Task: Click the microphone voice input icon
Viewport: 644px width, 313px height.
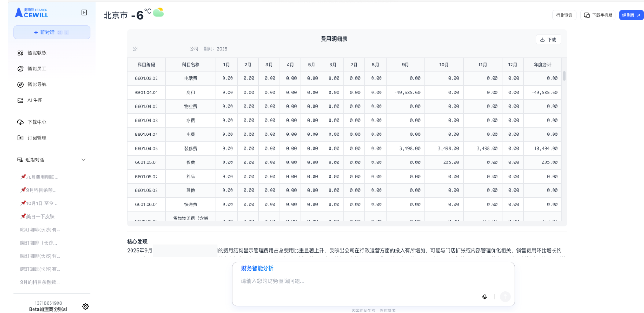Action: coord(484,296)
